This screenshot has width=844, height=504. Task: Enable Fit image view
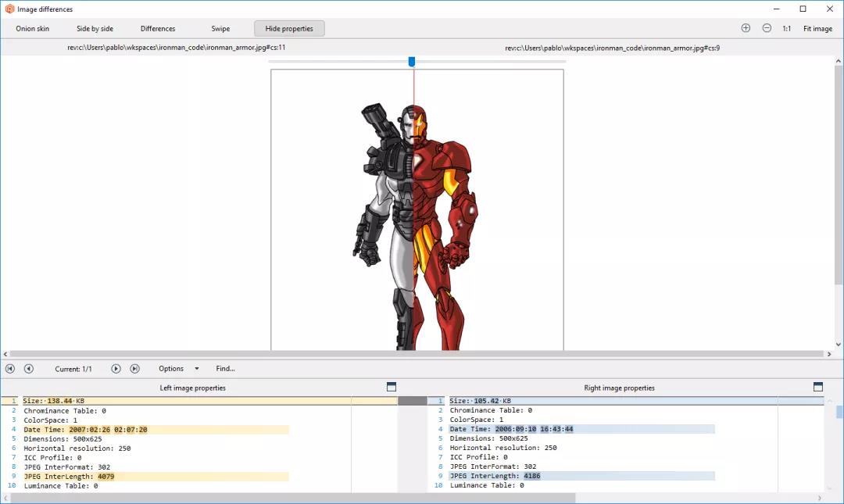pos(817,29)
